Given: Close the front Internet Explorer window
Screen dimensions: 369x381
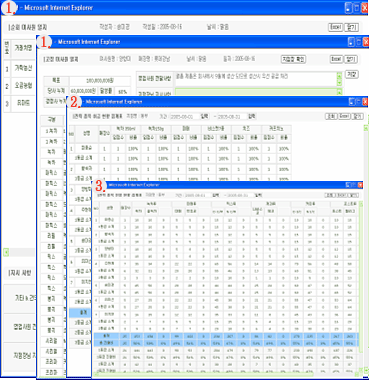Looking at the screenshot, I should (360, 185).
